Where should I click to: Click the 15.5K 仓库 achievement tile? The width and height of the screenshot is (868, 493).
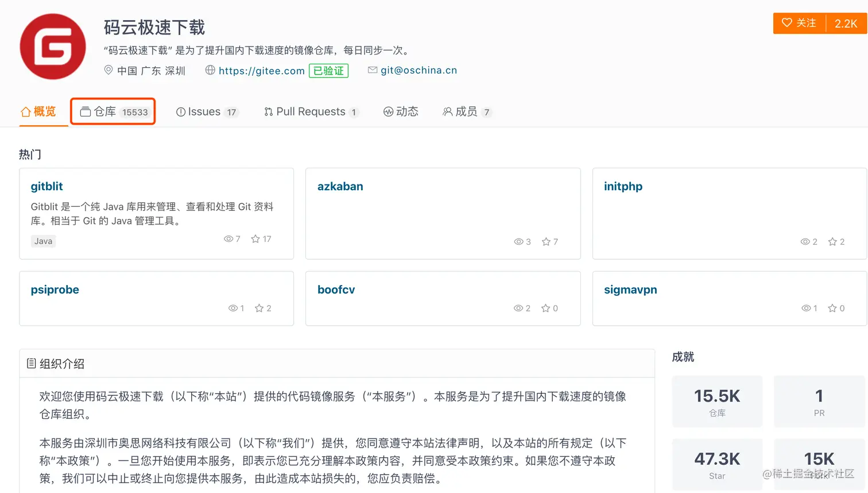[x=717, y=402]
